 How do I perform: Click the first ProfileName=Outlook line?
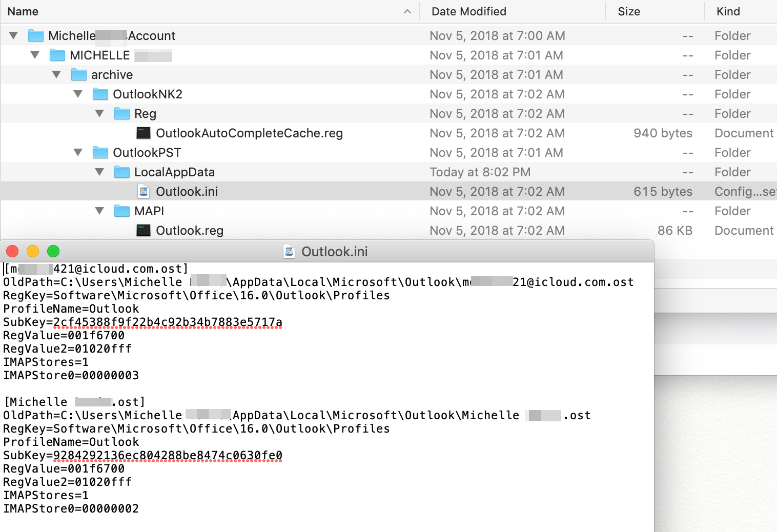click(x=71, y=309)
